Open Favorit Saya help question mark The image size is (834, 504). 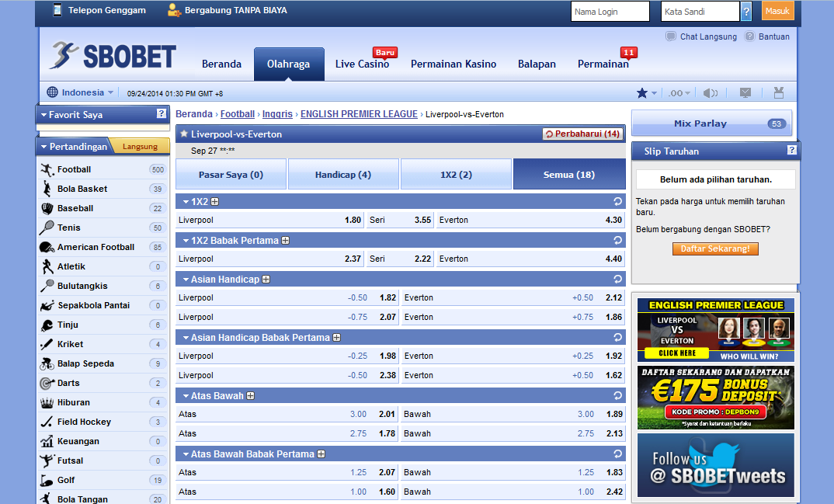pos(162,113)
